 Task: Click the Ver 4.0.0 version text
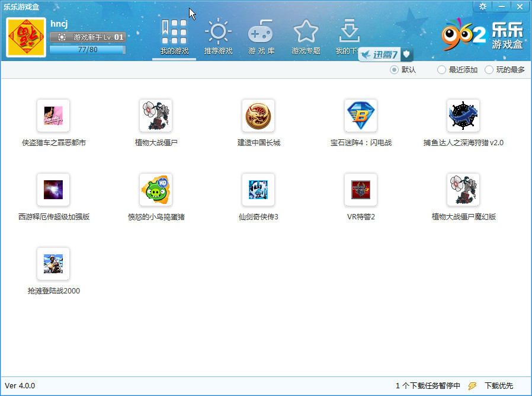(20, 386)
